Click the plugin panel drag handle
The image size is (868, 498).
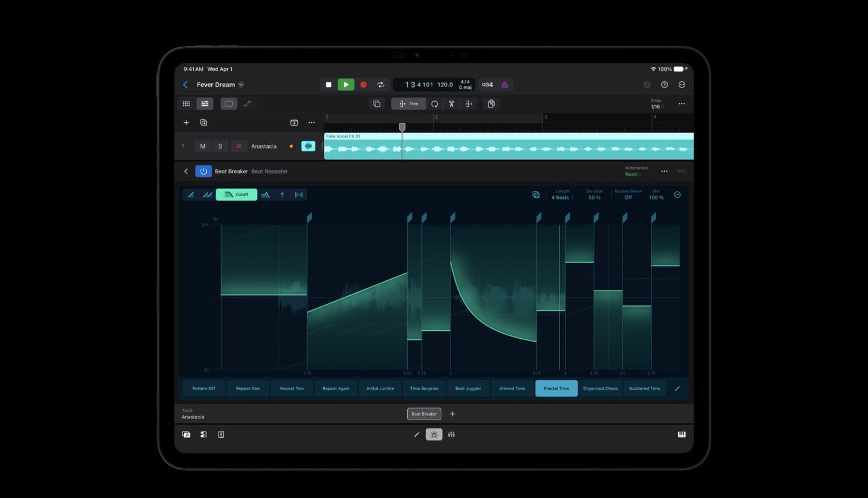[x=682, y=171]
